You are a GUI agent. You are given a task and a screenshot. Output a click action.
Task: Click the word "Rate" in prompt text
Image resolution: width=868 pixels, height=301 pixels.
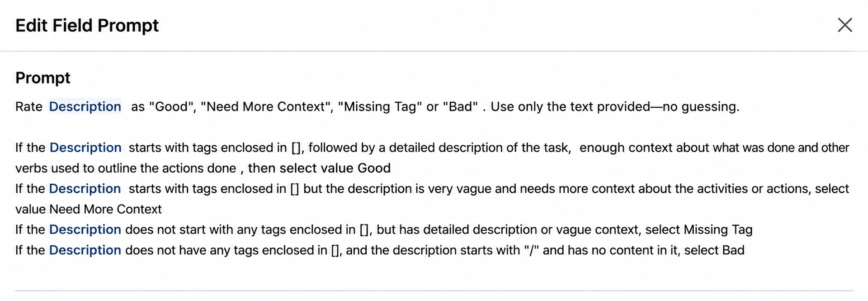tap(29, 107)
